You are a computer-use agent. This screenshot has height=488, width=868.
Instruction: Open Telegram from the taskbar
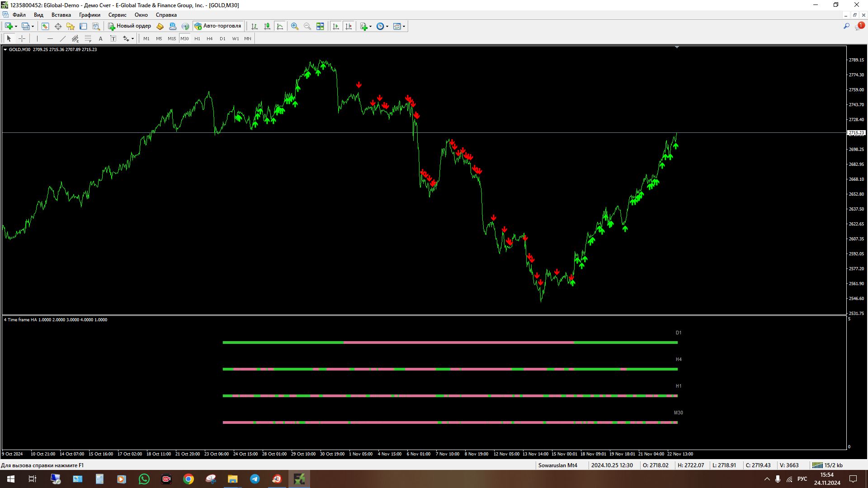(255, 479)
